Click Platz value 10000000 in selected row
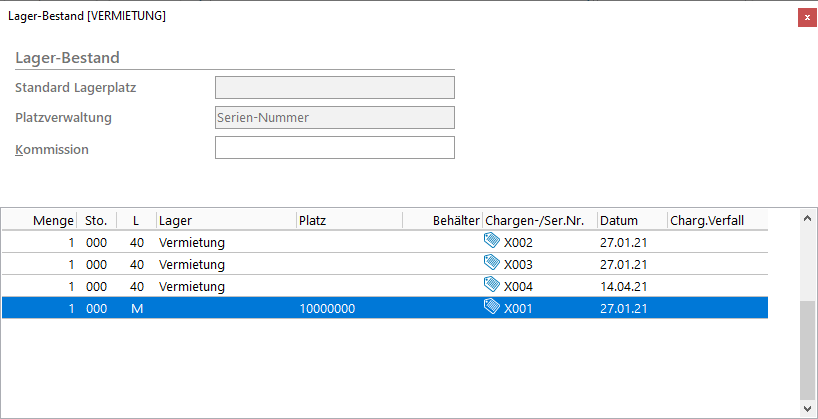This screenshot has width=818, height=419. coord(327,308)
